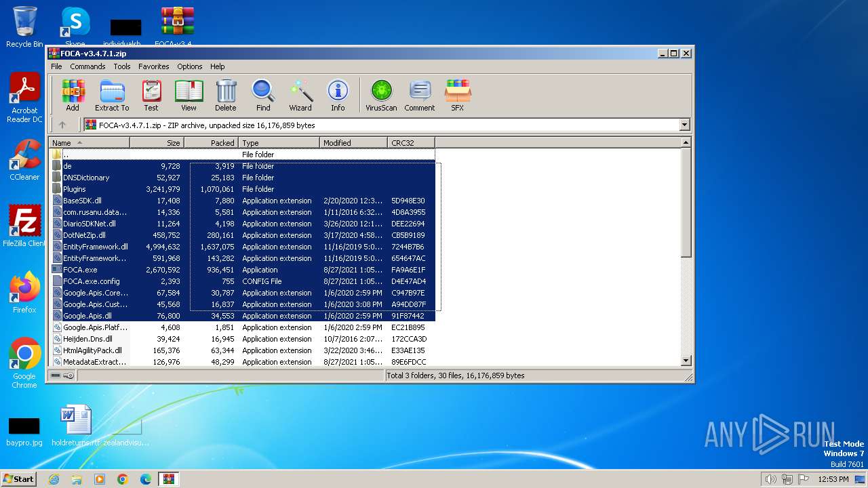Sort by Name column header
This screenshot has height=488, width=868.
[89, 142]
